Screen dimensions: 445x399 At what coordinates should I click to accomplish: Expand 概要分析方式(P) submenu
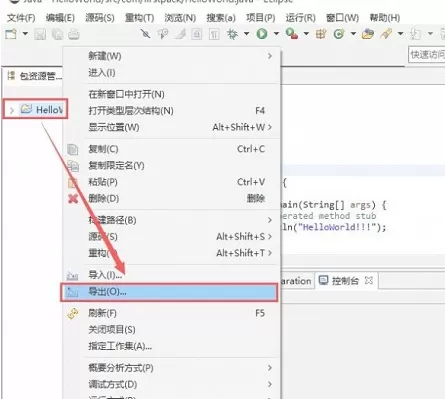tap(270, 368)
